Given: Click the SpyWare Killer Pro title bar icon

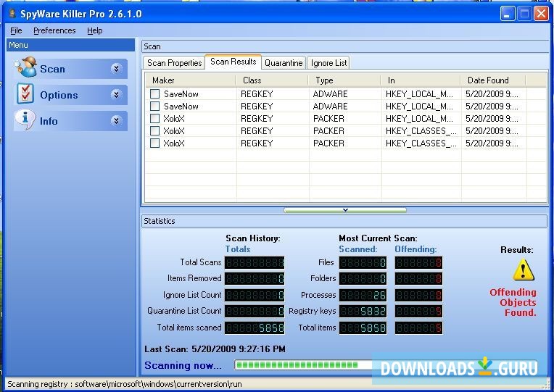Looking at the screenshot, I should pyautogui.click(x=12, y=14).
